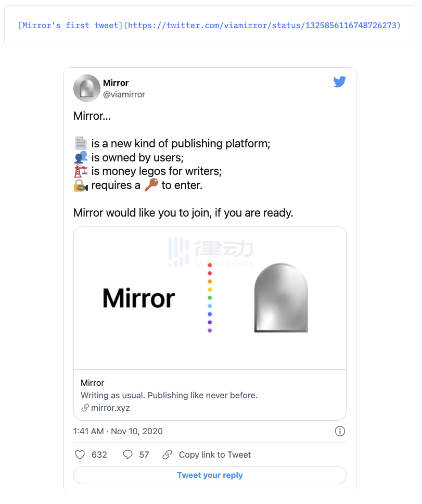
Task: Click the mirror.xyz domain text
Action: click(110, 408)
